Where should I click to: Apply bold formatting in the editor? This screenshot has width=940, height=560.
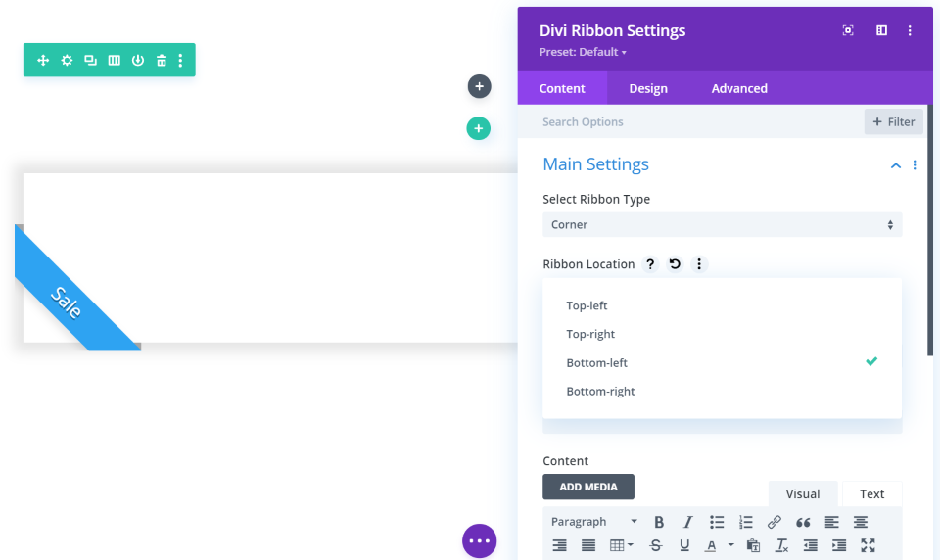click(659, 522)
